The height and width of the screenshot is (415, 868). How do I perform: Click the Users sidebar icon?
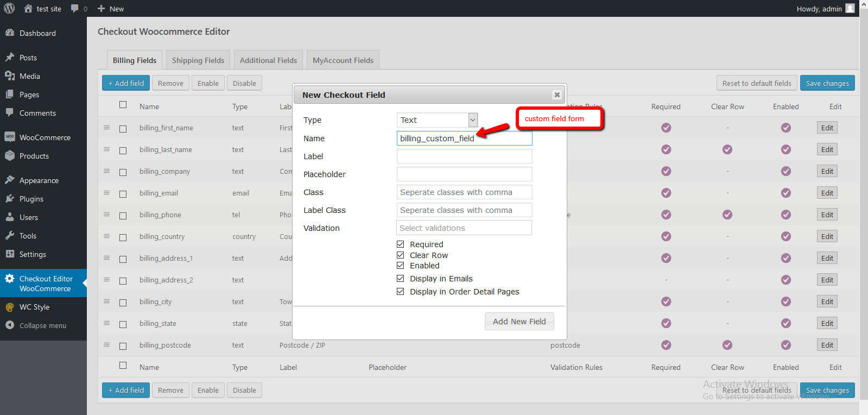(x=10, y=217)
